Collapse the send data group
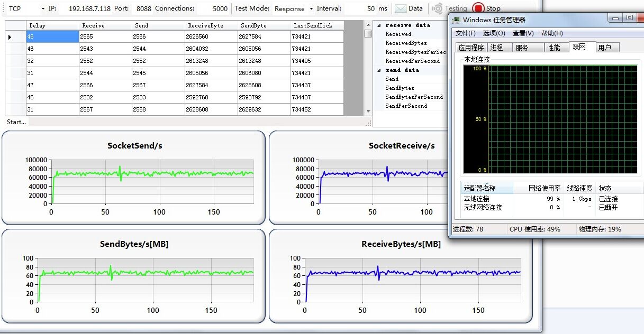Screen dimensions: 644x334 pyautogui.click(x=378, y=70)
